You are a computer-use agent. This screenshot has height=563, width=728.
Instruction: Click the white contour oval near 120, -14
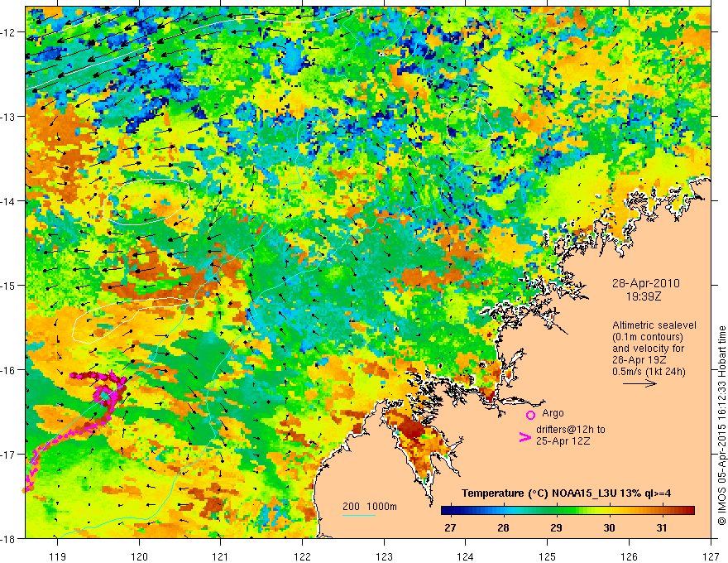coord(146,201)
